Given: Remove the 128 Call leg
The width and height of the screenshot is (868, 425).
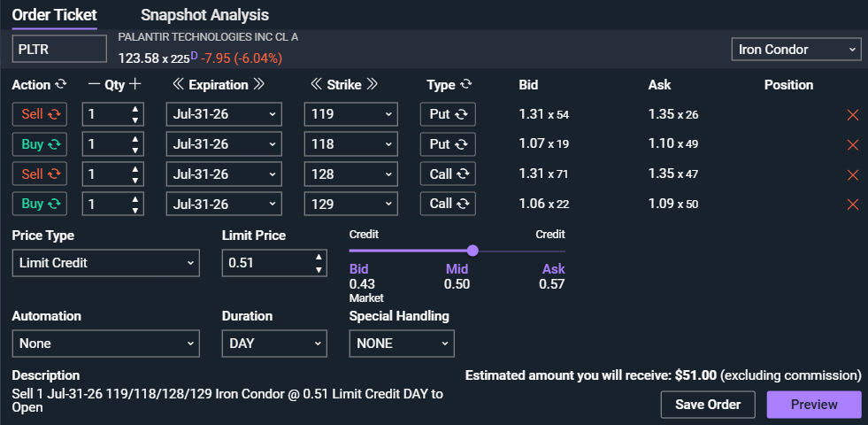Looking at the screenshot, I should (x=852, y=175).
